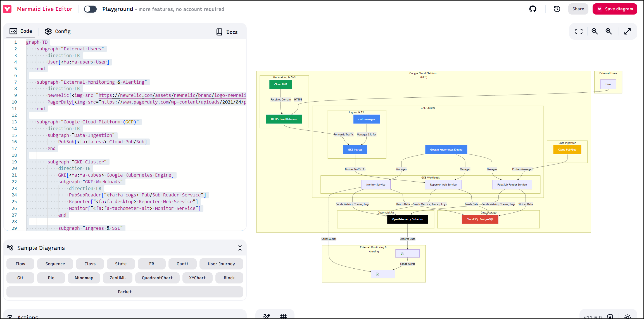Click the Monitor Service node
Screen dimensions: 644x319
376,185
